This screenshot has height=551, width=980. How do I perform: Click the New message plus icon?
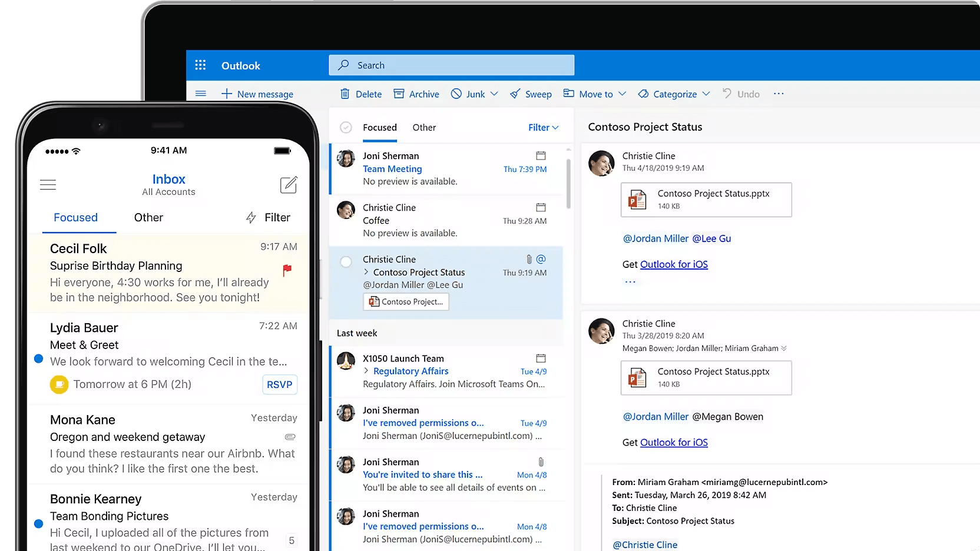coord(227,94)
